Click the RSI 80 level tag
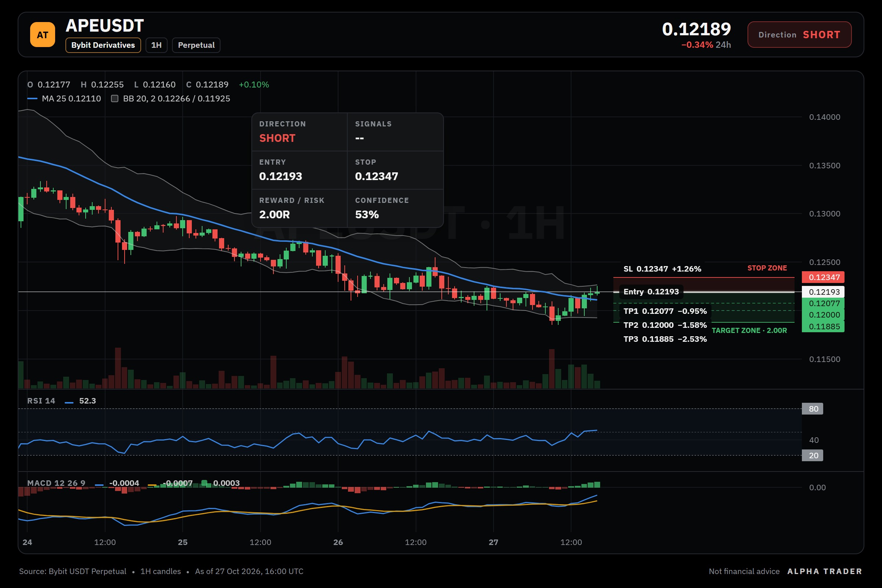 [x=812, y=409]
